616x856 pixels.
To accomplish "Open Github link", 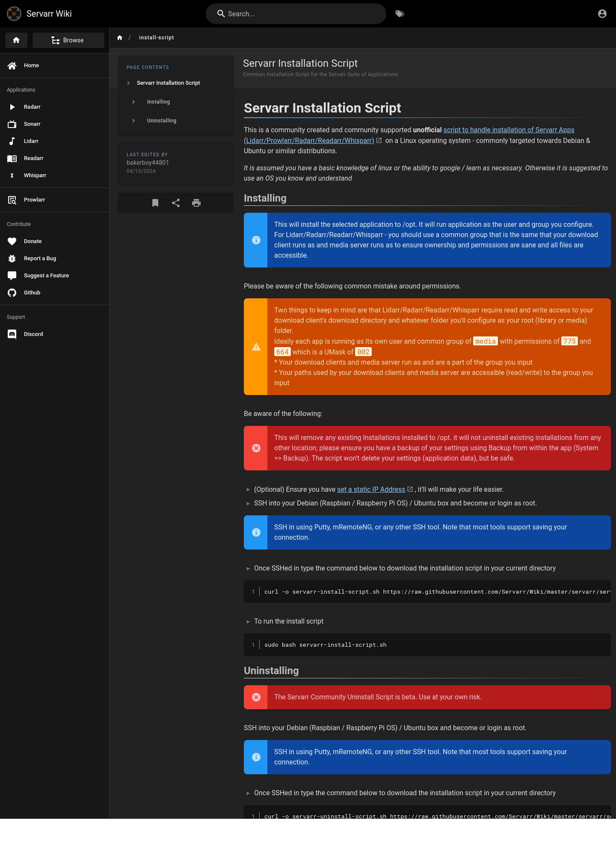I will point(55,293).
